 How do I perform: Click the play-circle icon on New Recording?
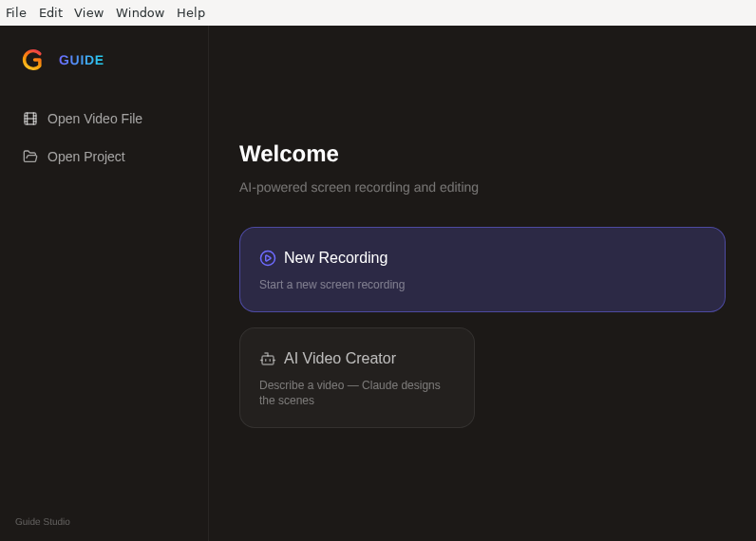tap(268, 258)
